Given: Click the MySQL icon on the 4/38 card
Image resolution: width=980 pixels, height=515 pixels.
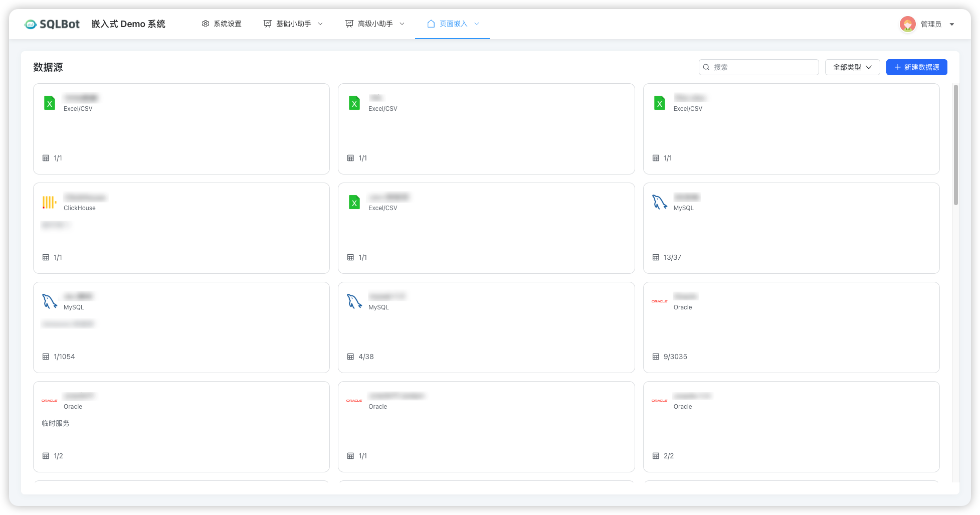Looking at the screenshot, I should pyautogui.click(x=354, y=301).
